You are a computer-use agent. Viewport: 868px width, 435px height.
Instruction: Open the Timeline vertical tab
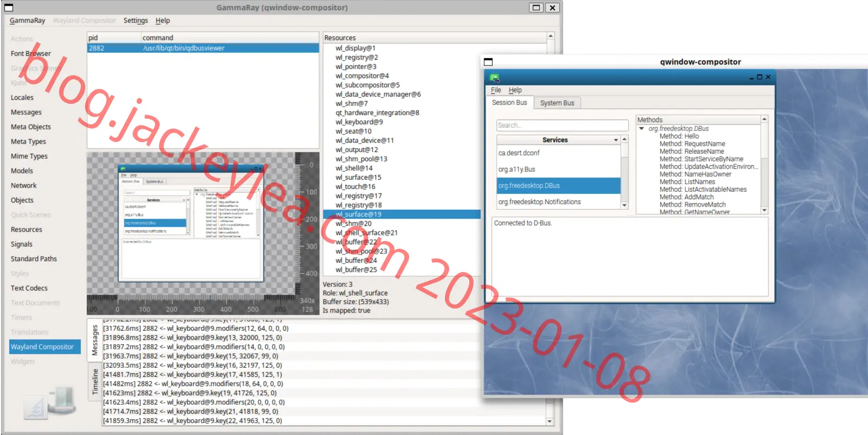(95, 381)
